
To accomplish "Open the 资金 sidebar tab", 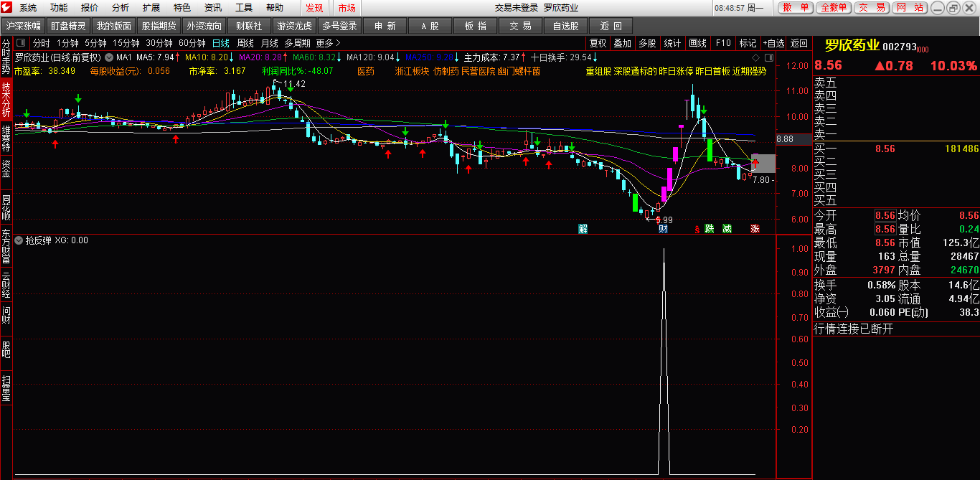I will [6, 169].
